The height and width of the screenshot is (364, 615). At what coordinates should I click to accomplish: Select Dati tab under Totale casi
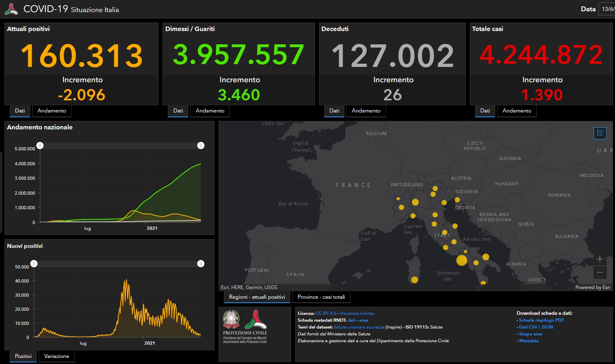pyautogui.click(x=485, y=111)
